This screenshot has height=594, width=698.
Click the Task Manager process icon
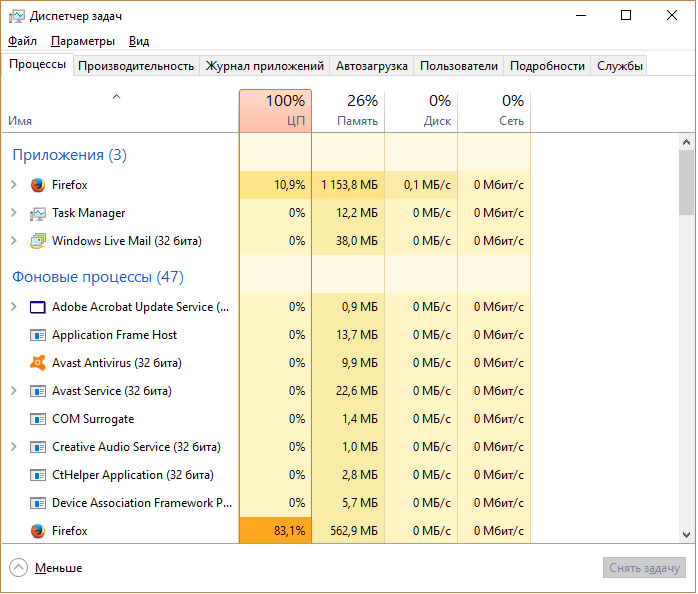38,213
